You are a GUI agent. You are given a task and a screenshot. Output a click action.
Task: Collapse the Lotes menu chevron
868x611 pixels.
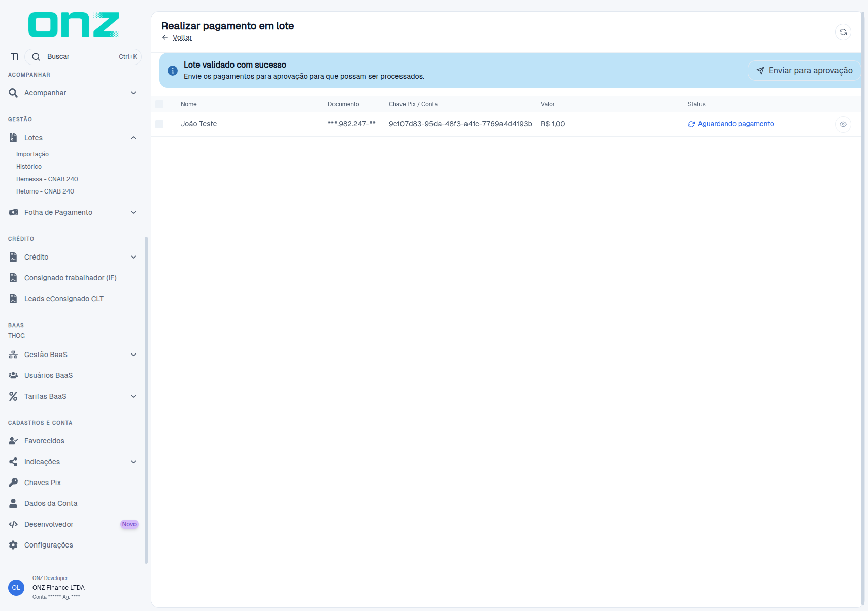click(133, 138)
